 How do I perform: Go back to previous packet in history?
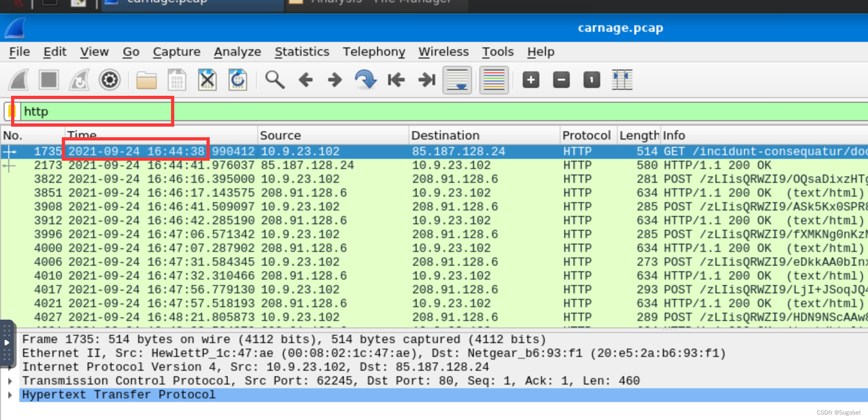point(305,80)
